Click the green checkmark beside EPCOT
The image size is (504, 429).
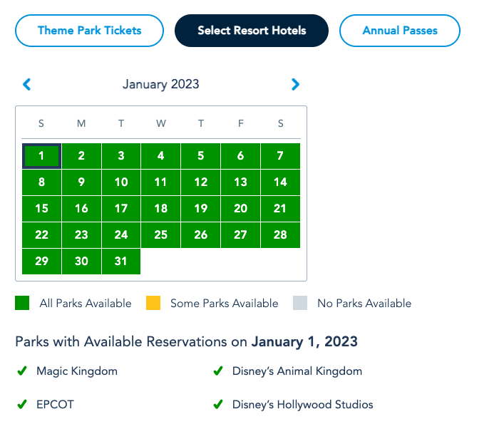tap(21, 405)
